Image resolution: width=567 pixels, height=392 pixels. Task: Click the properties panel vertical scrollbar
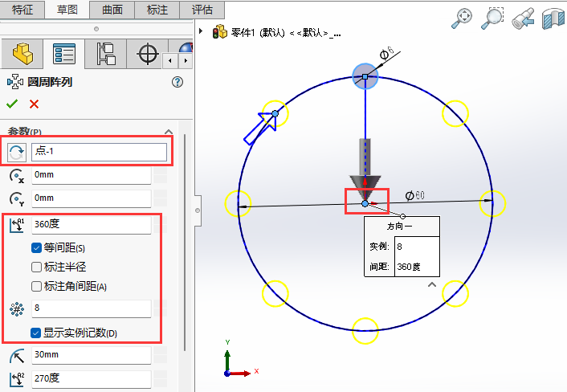pos(185,243)
